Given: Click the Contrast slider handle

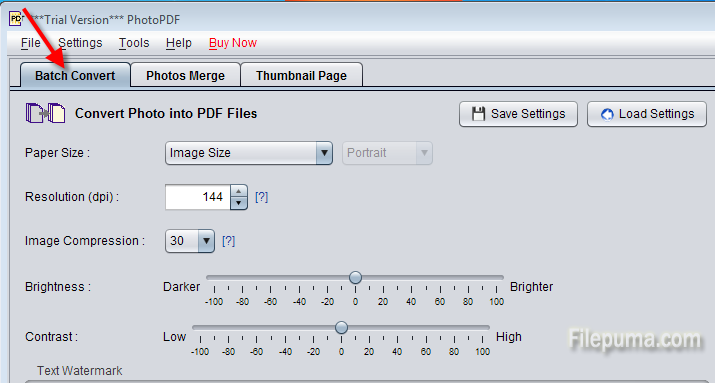Looking at the screenshot, I should coord(341,327).
